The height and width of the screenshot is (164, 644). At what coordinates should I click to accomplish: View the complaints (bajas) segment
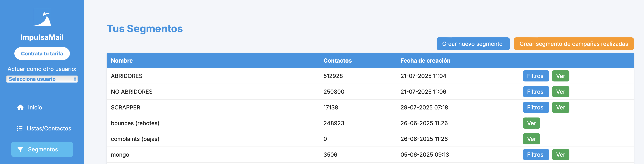531,139
